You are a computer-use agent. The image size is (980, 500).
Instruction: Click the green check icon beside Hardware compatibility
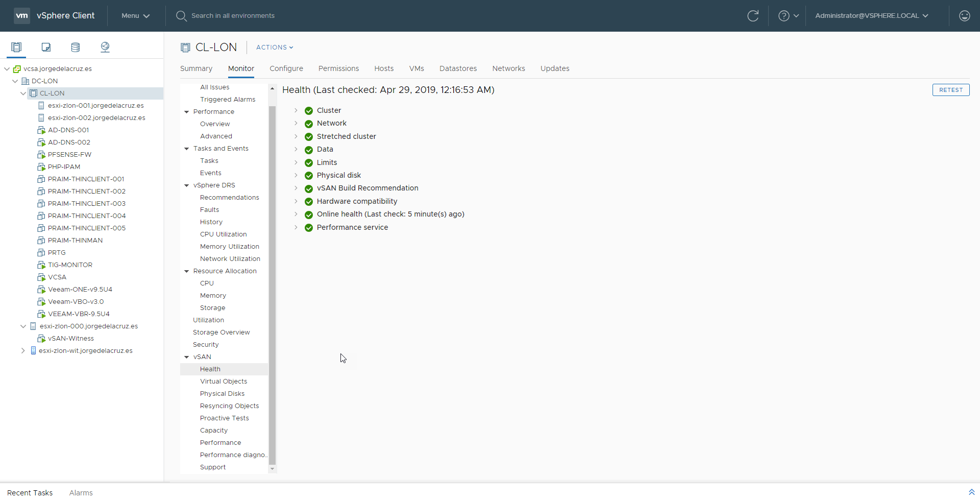tap(309, 202)
